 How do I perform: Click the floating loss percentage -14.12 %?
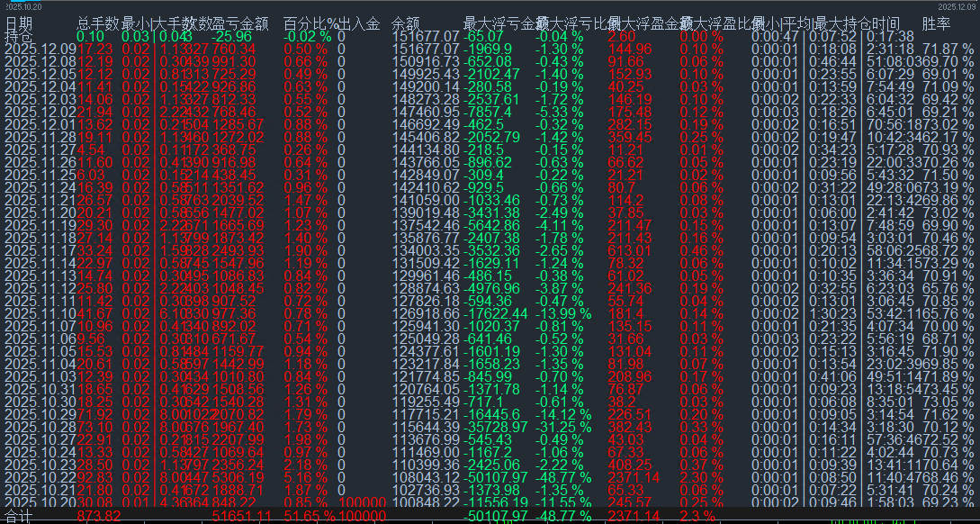coord(563,413)
